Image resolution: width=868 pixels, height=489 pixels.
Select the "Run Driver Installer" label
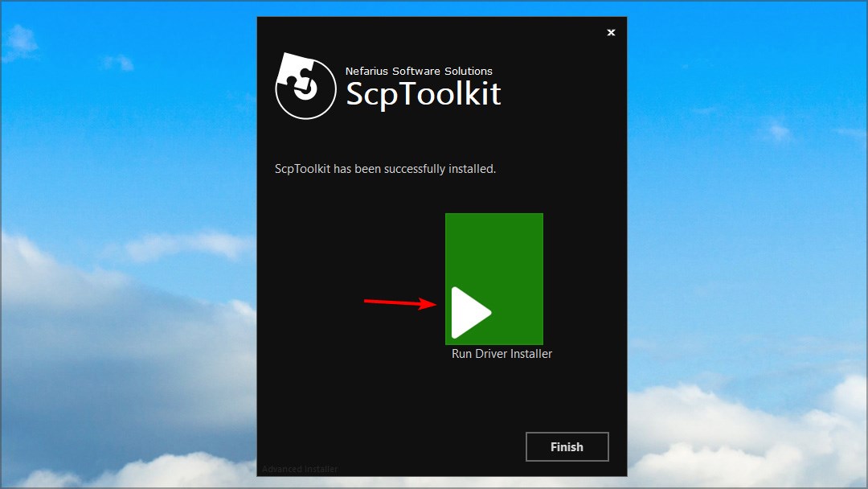[502, 354]
